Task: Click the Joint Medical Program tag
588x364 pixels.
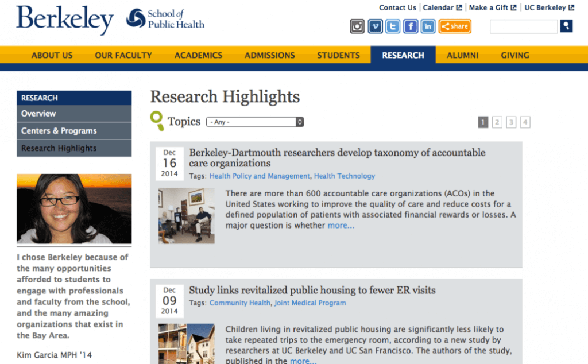Action: click(310, 303)
